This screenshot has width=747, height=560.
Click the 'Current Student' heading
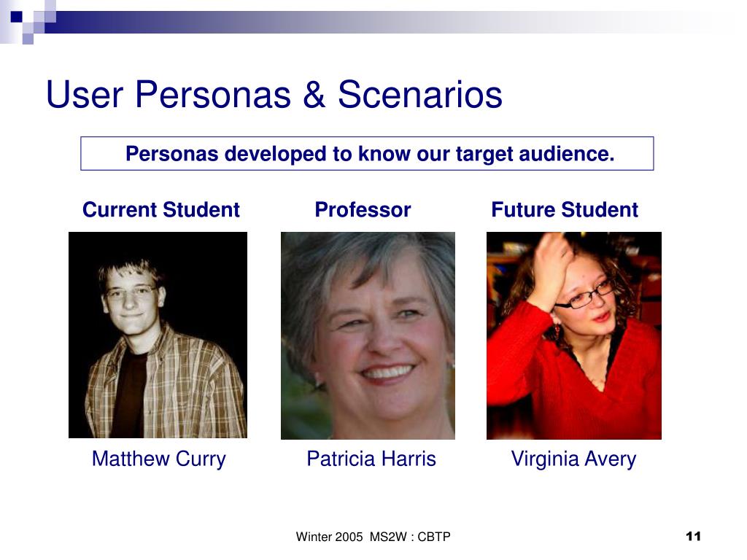click(160, 210)
